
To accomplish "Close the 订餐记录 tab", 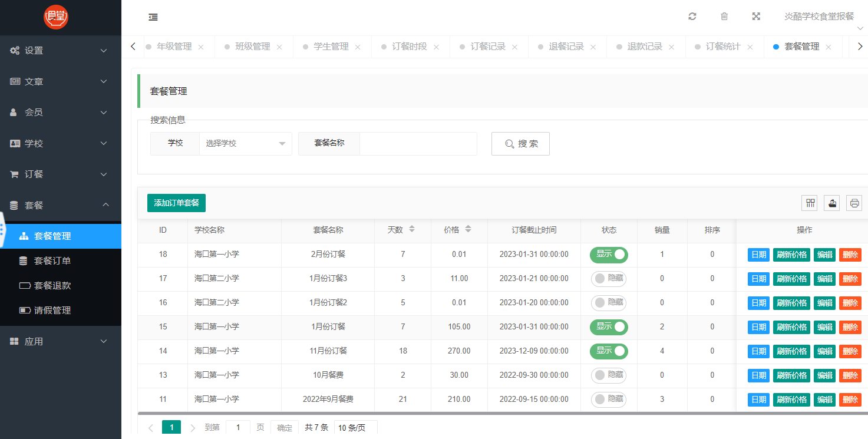I will pyautogui.click(x=514, y=47).
